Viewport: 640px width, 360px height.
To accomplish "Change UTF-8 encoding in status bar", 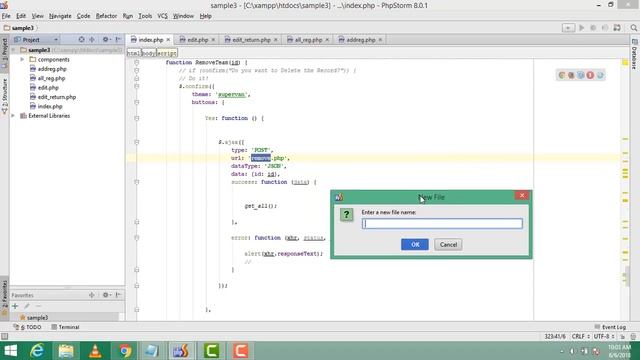I will coord(603,336).
